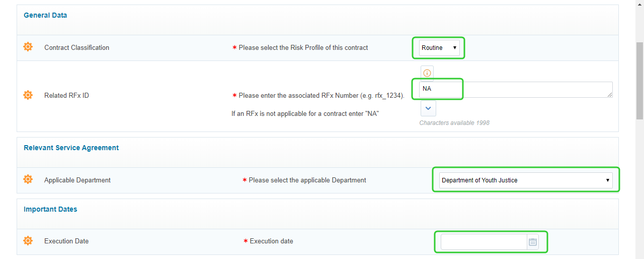Click gear icon next to Execution Date

click(x=28, y=241)
